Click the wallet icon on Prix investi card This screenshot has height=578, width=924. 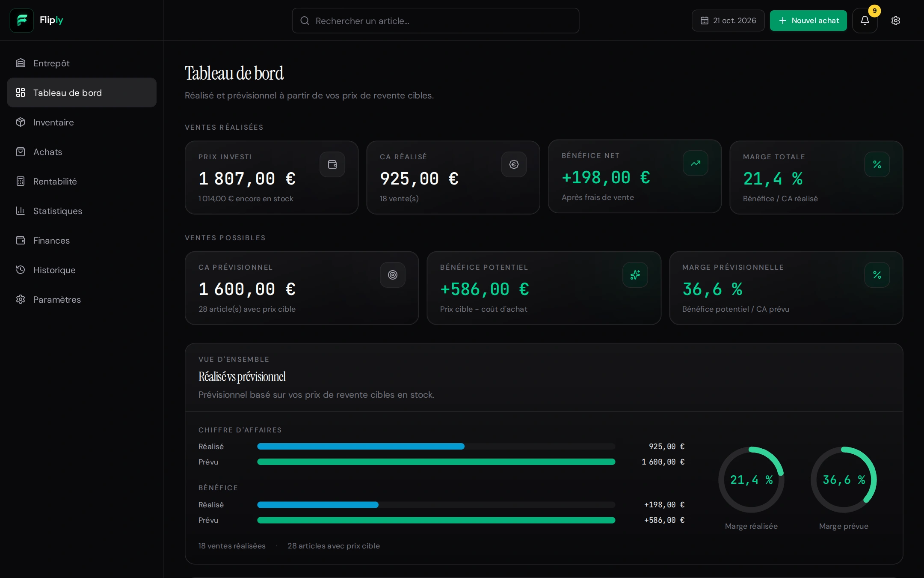pos(332,164)
